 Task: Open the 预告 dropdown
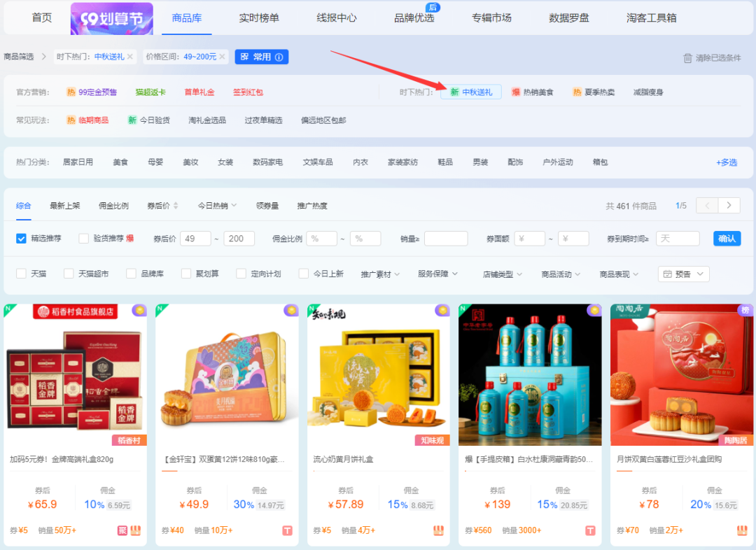click(x=684, y=274)
